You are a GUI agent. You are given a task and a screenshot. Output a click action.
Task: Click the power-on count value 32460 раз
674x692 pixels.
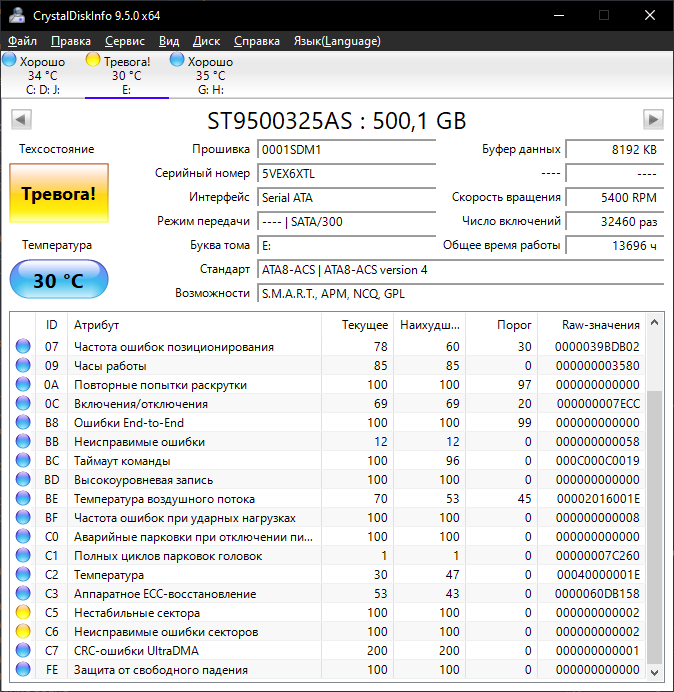(615, 222)
